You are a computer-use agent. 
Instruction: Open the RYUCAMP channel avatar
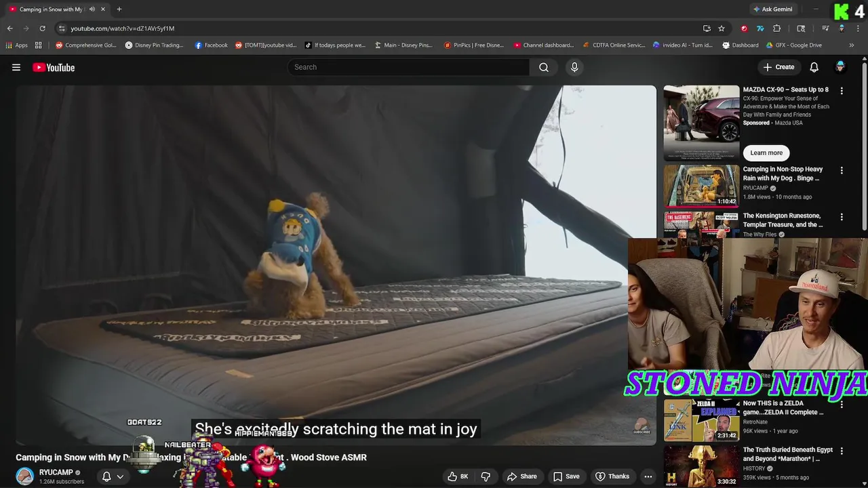(x=25, y=476)
